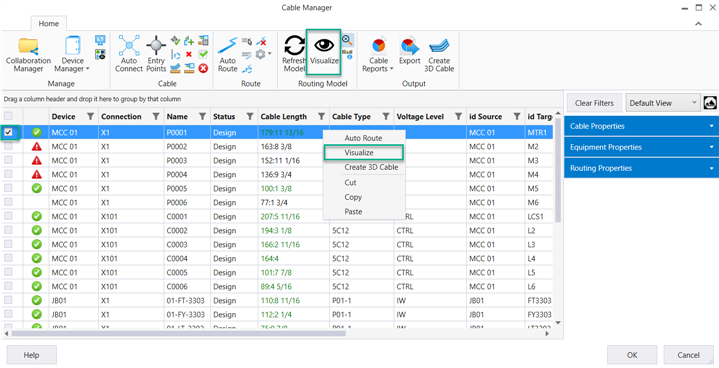Click the locked route lines icon

click(x=247, y=42)
